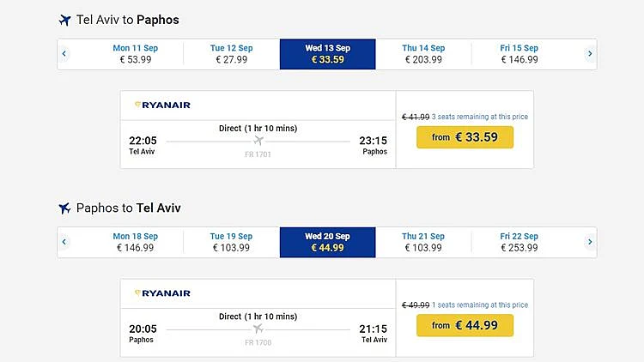
Task: Choose Thu 14 Sep outbound date
Action: 424,54
